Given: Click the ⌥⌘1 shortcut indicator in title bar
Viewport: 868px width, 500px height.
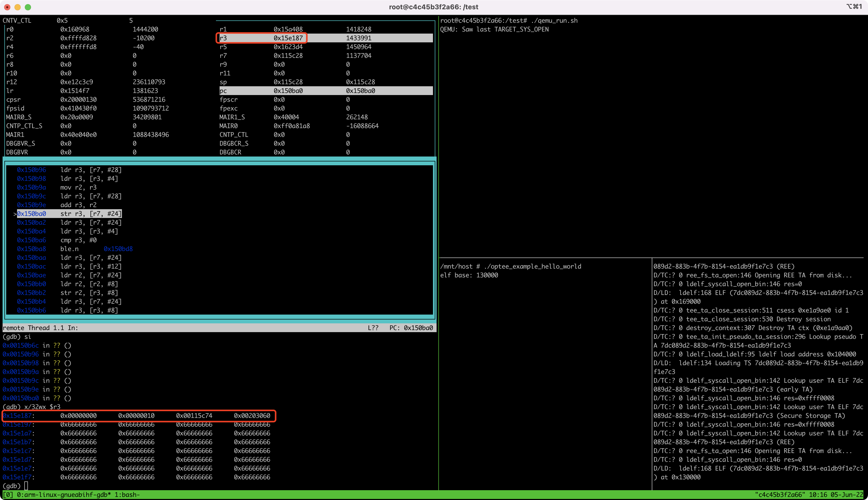Looking at the screenshot, I should (x=854, y=6).
